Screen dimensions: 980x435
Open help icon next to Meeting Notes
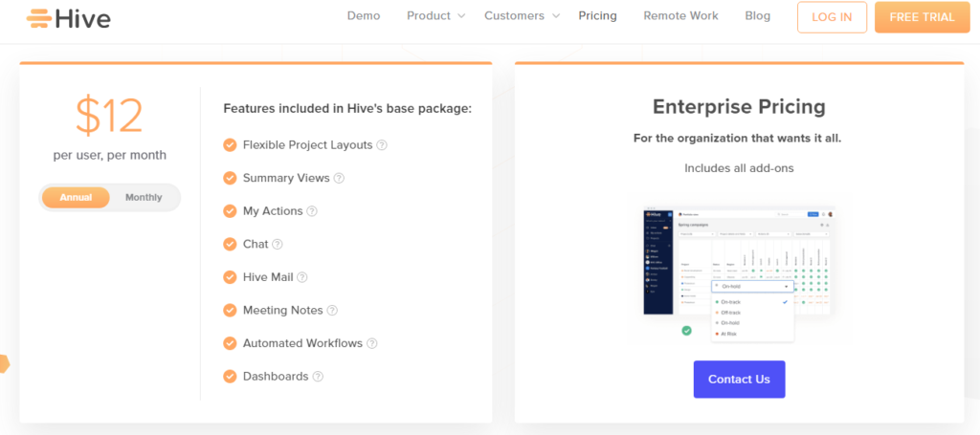point(332,311)
